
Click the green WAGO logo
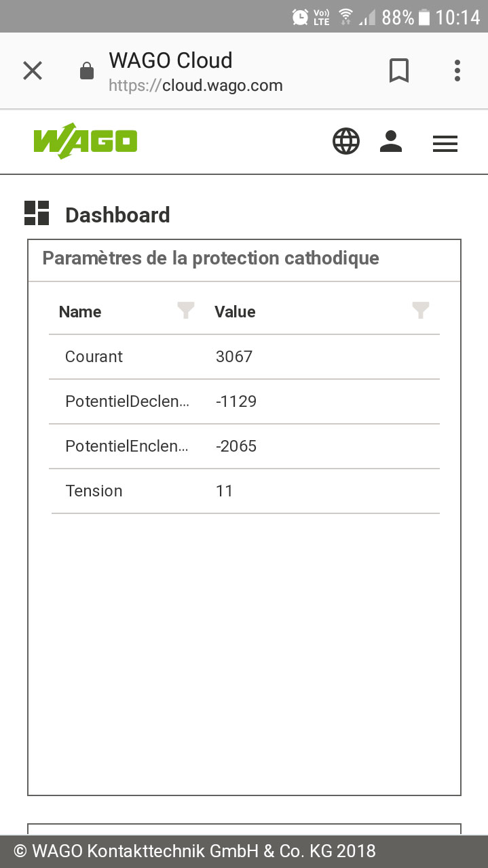tap(86, 142)
